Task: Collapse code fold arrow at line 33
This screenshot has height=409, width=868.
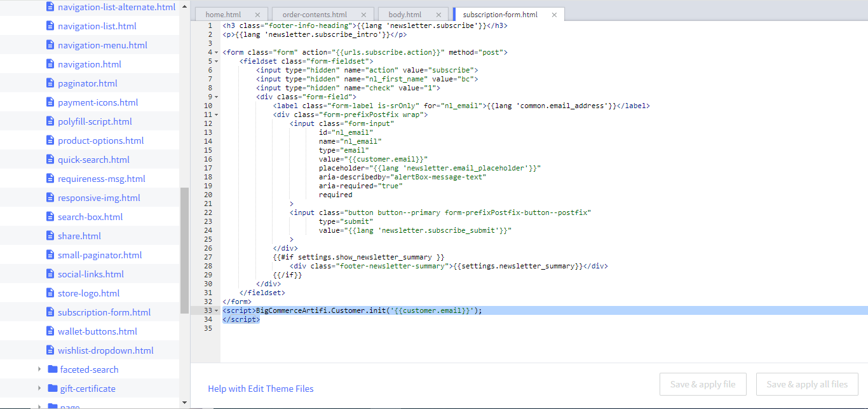Action: point(217,310)
